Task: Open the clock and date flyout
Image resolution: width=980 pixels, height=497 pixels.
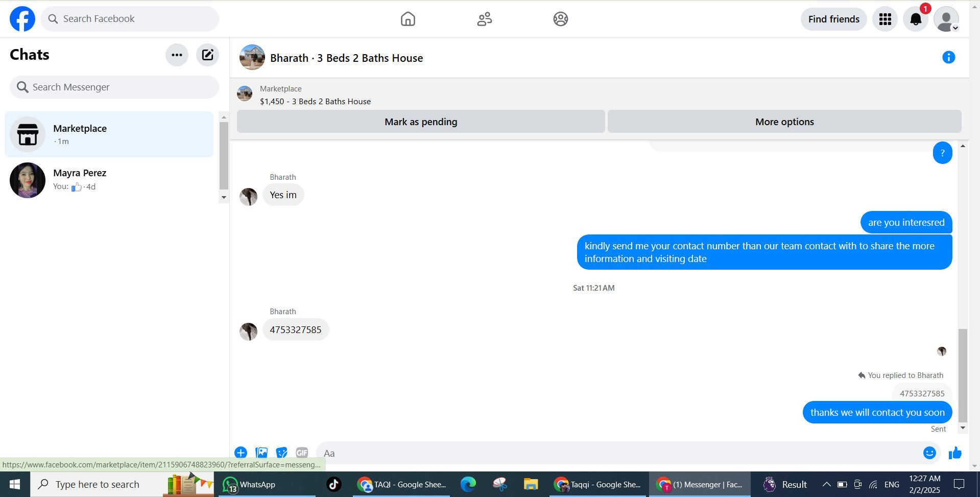Action: click(924, 484)
